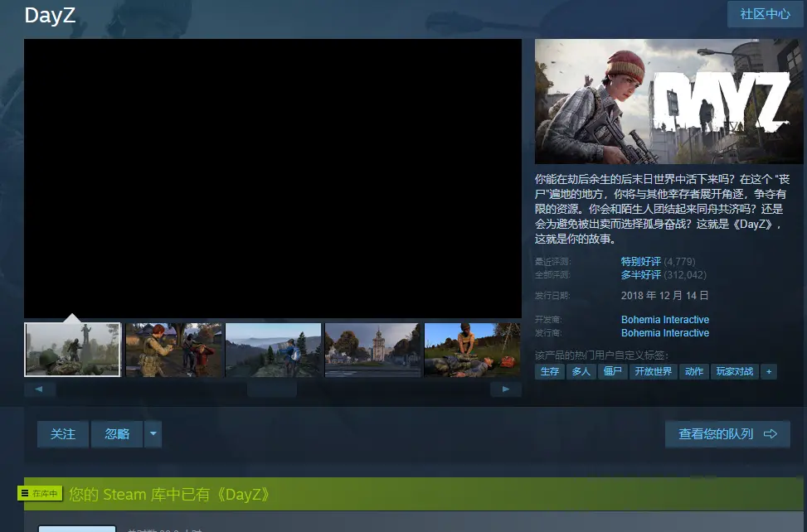Click the 忽略 ignore button
This screenshot has height=532, width=807.
coord(117,434)
